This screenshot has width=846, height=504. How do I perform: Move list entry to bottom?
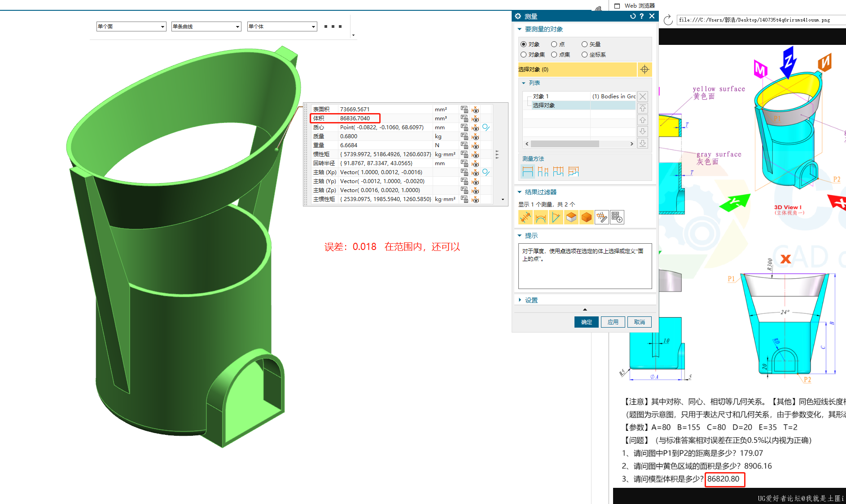click(643, 143)
